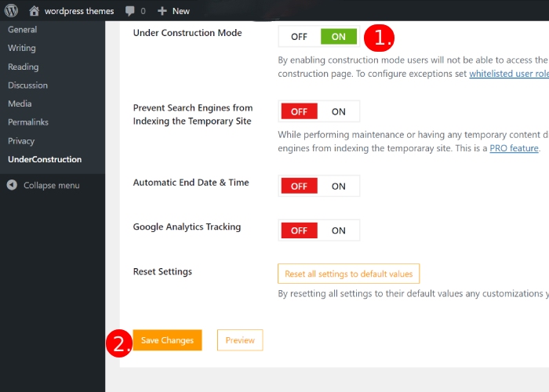
Task: Open Media settings
Action: click(20, 103)
